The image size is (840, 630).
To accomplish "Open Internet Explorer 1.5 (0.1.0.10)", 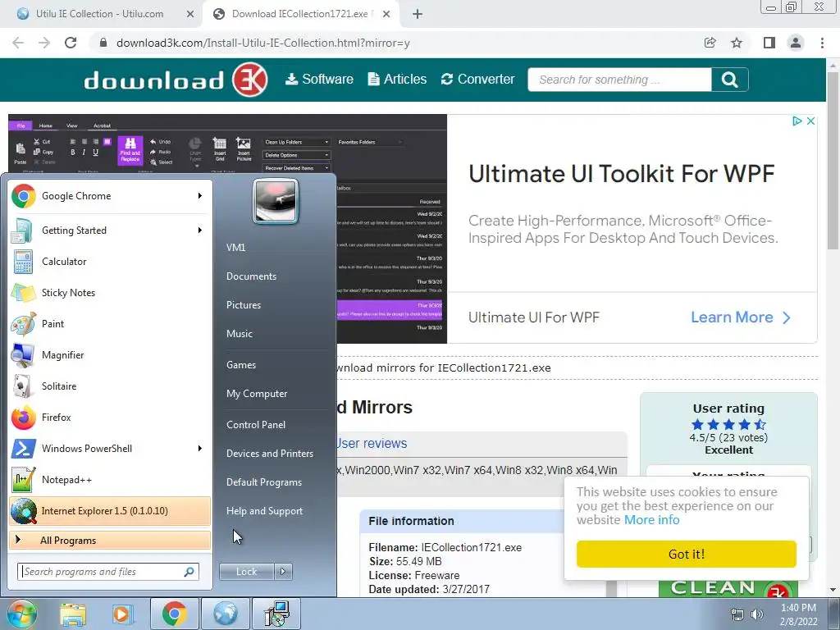I will (110, 510).
